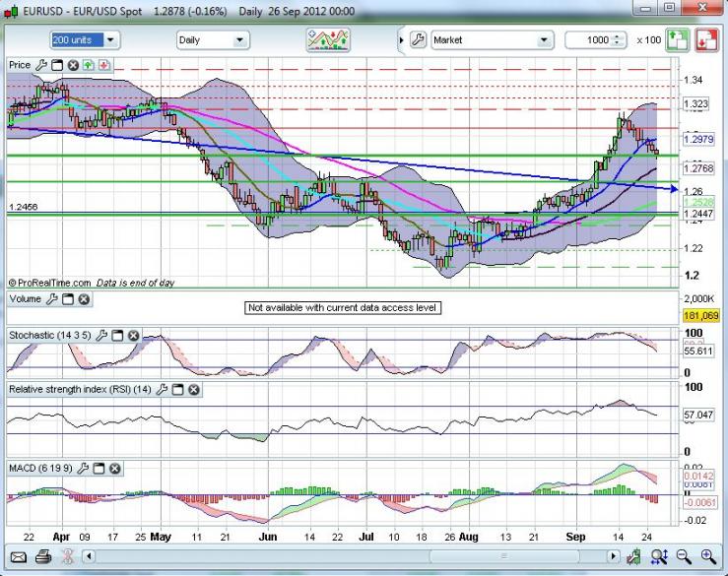This screenshot has height=576, width=728.
Task: Open the indicators and trading systems icon
Action: (x=328, y=40)
